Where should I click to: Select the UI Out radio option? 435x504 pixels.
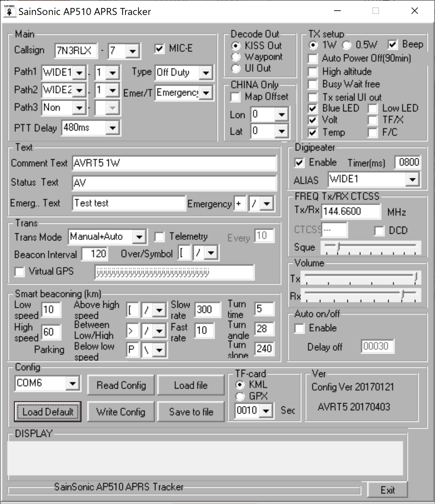click(235, 68)
